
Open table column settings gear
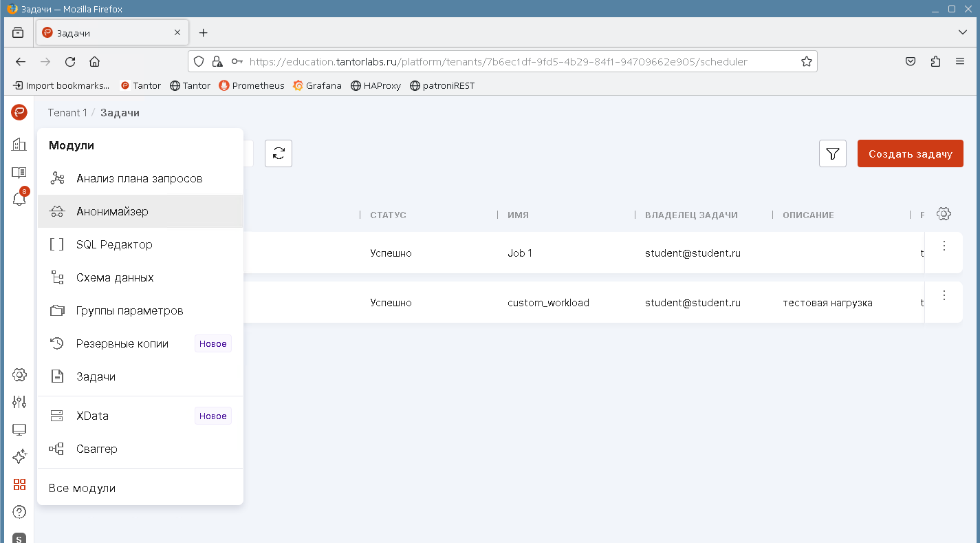(944, 214)
